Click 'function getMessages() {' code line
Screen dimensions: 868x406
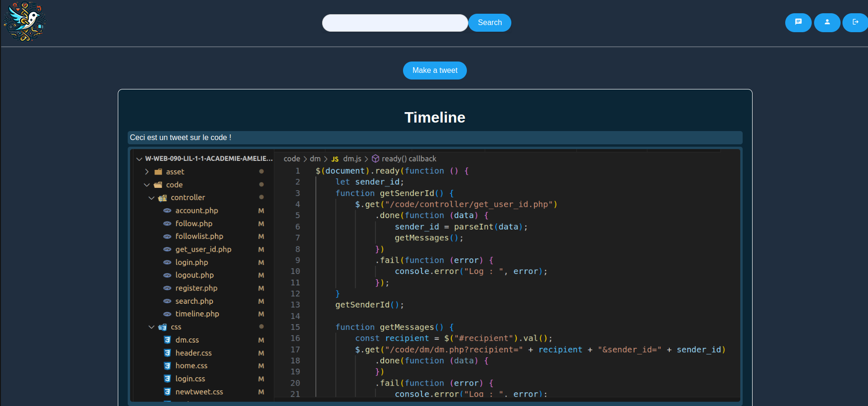tap(395, 327)
